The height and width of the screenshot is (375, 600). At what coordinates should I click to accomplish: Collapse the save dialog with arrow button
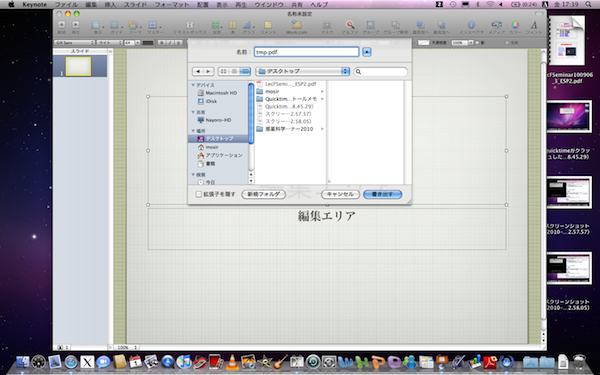[367, 52]
